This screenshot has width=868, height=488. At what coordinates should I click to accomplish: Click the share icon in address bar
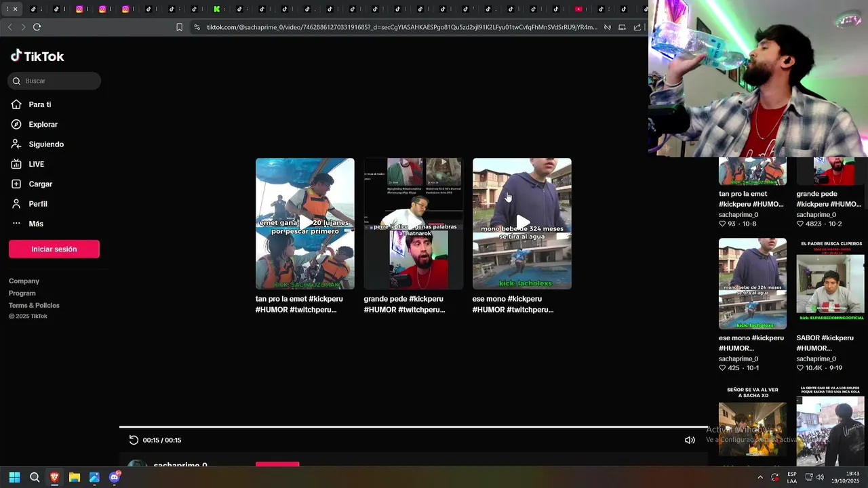[637, 27]
